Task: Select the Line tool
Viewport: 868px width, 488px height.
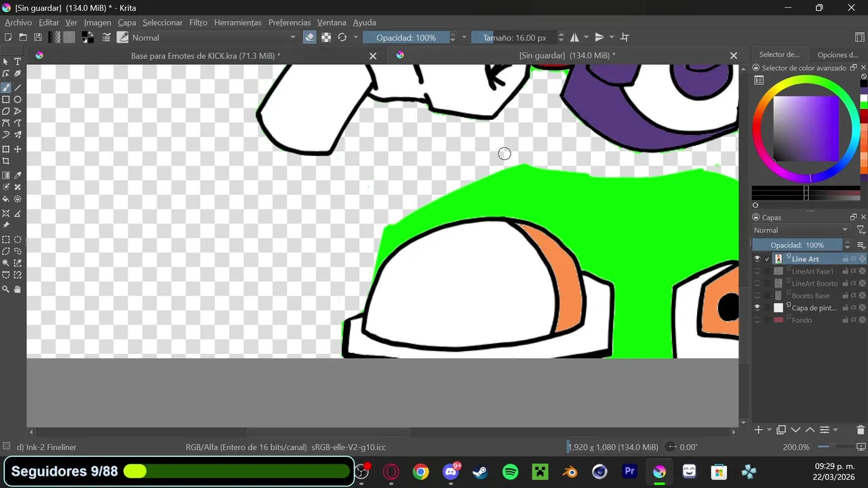Action: pyautogui.click(x=18, y=87)
